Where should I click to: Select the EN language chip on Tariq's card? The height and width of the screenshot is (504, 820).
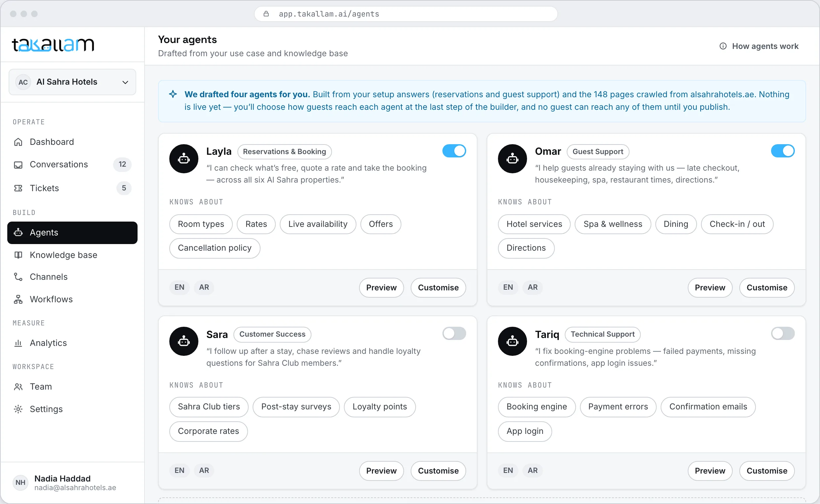point(508,470)
